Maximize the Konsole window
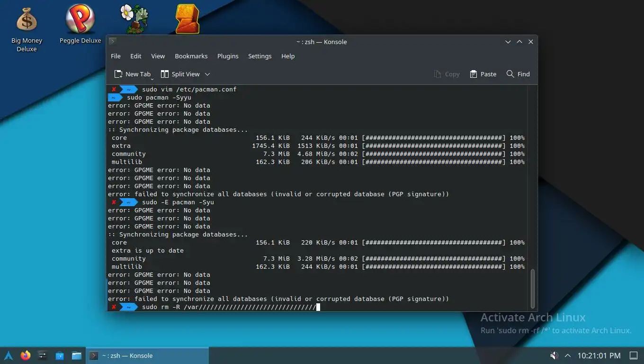 point(519,42)
